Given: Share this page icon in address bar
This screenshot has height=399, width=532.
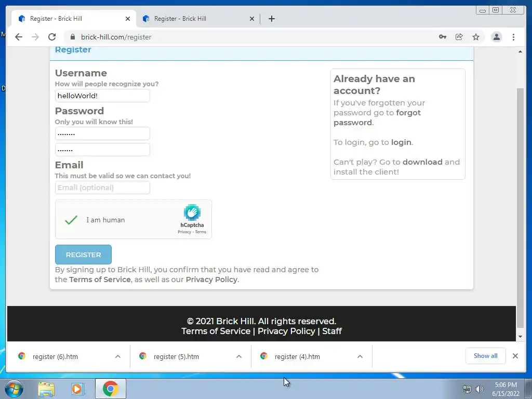Looking at the screenshot, I should [459, 37].
